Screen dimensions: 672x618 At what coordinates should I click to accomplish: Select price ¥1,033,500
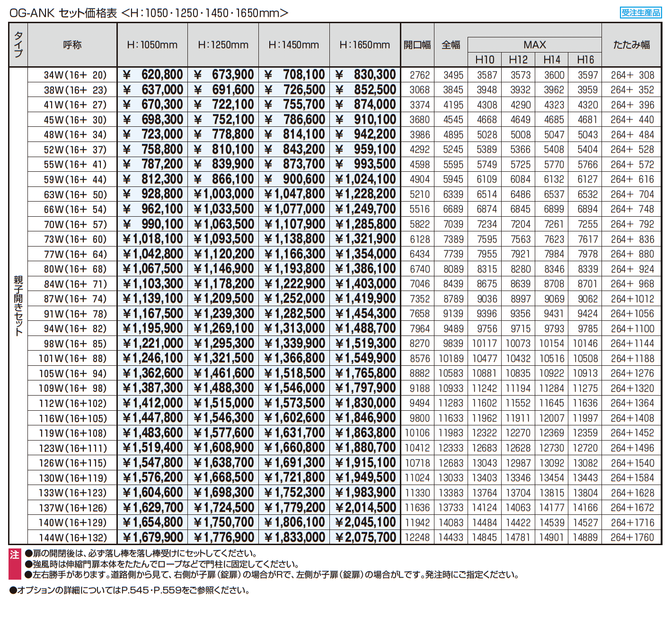(223, 209)
